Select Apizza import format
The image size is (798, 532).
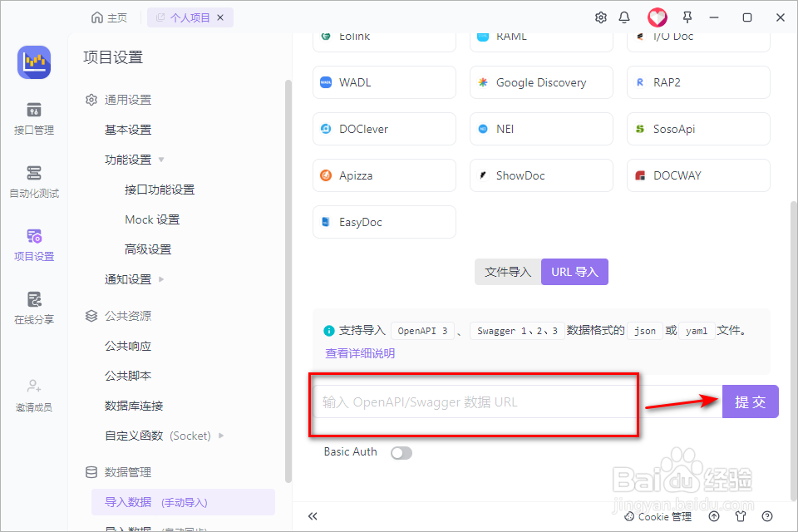tap(384, 175)
